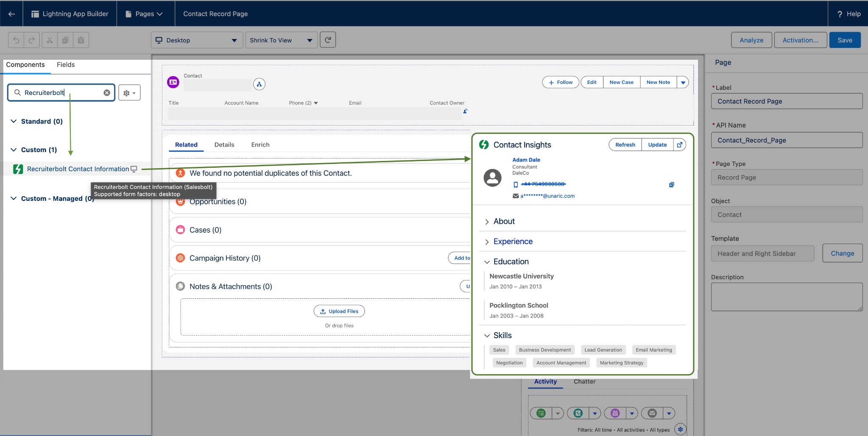Clear the component search text
Viewport: 868px width, 436px height.
[107, 93]
